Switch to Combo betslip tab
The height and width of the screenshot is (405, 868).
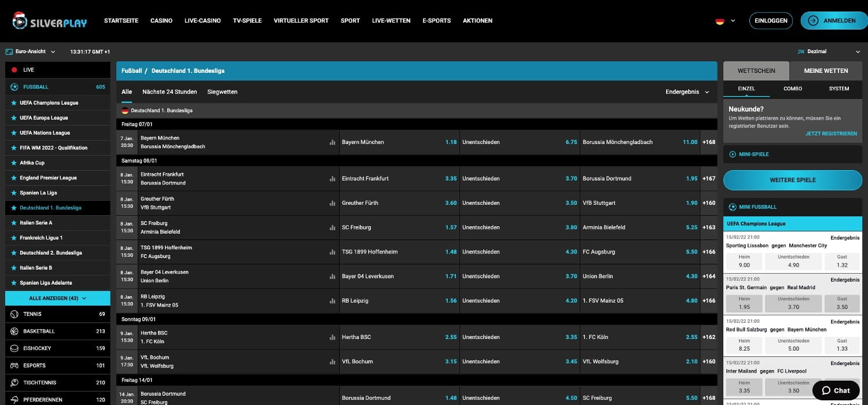[x=793, y=89]
